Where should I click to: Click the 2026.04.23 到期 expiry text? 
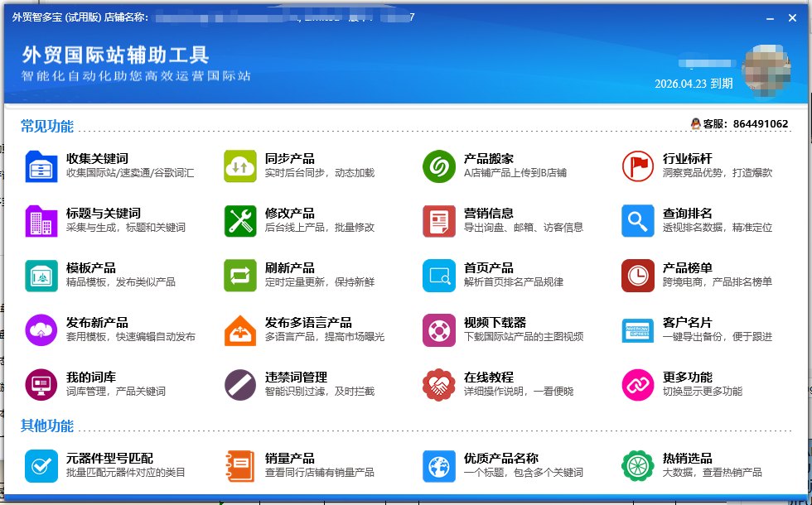click(x=694, y=84)
